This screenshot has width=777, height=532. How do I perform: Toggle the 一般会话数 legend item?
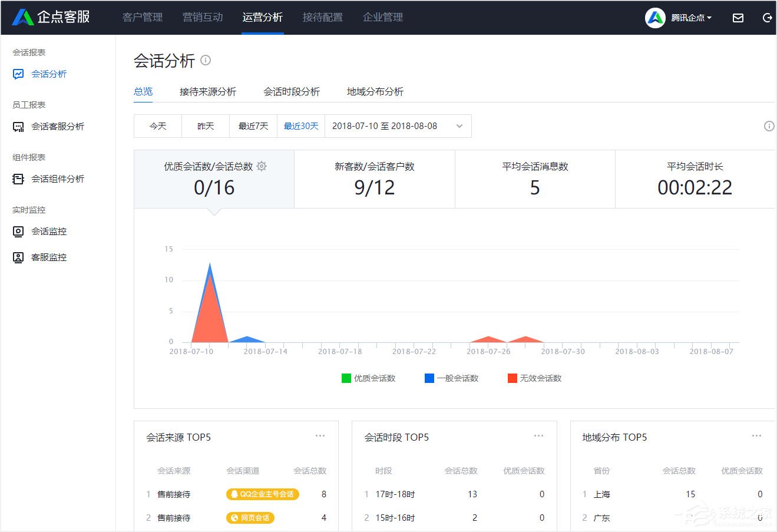coord(451,378)
